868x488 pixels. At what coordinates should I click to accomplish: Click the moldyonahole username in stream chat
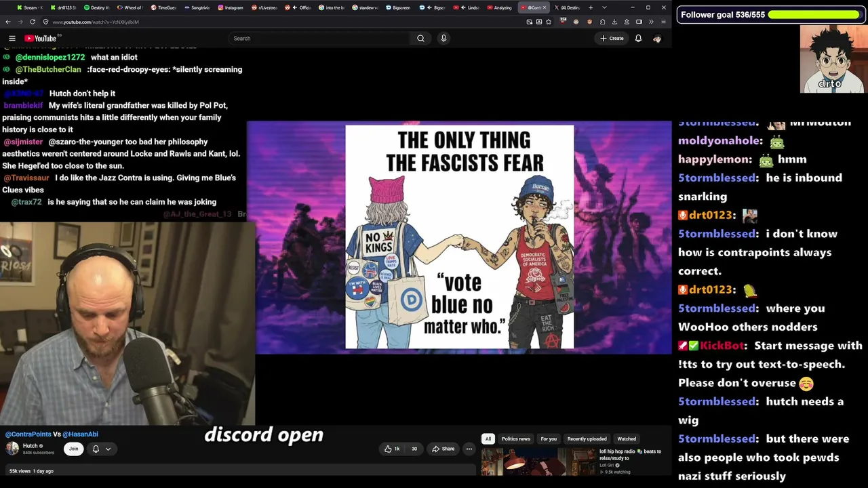click(718, 141)
